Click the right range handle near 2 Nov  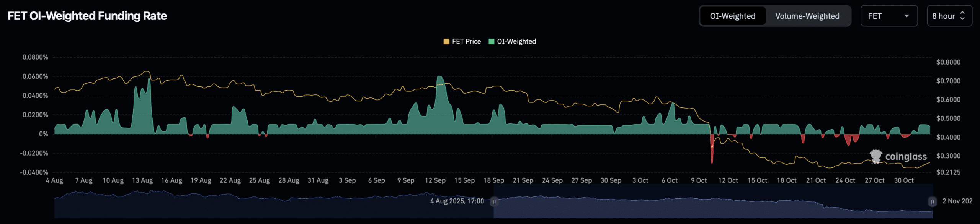click(932, 201)
